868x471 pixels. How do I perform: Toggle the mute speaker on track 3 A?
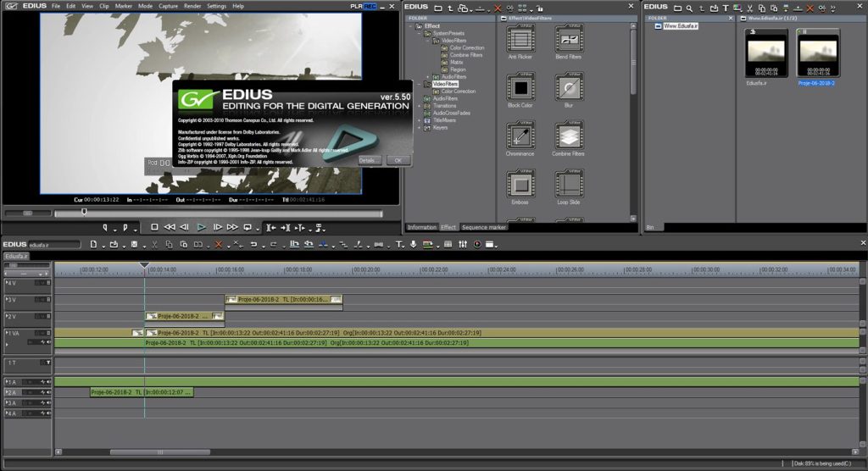pos(48,403)
